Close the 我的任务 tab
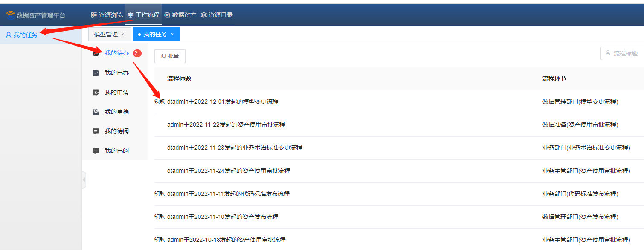The height and width of the screenshot is (250, 644). [172, 34]
